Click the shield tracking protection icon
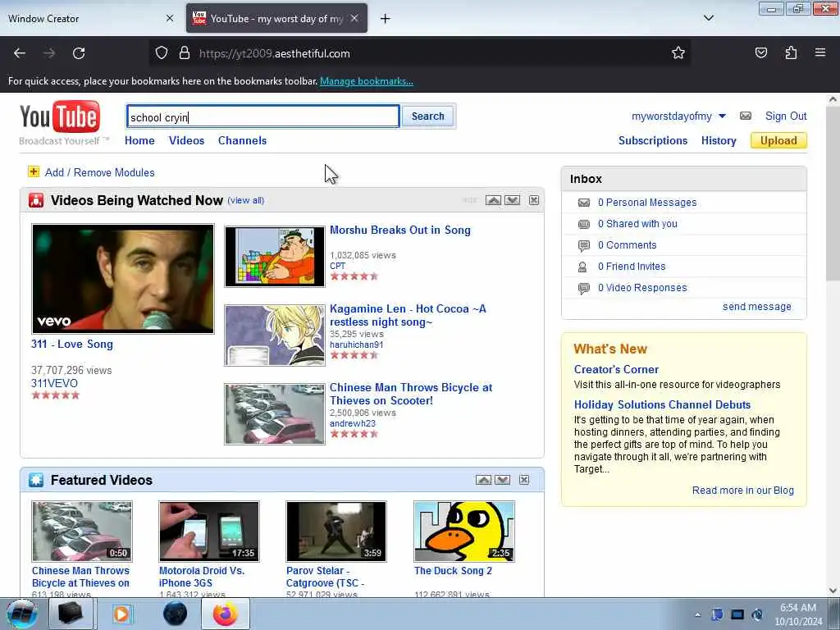 pyautogui.click(x=162, y=53)
